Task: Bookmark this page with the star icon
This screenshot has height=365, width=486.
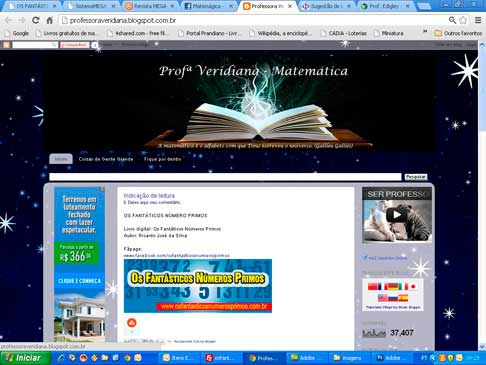Action: point(463,20)
